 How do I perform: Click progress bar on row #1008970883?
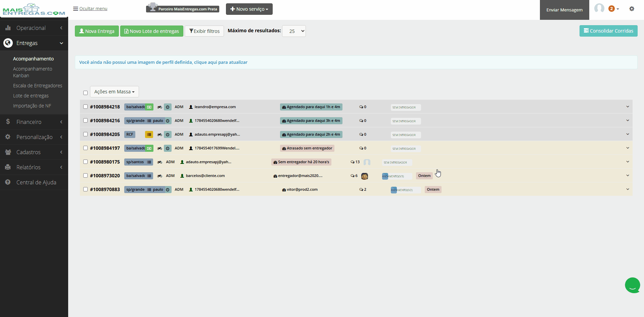click(406, 190)
